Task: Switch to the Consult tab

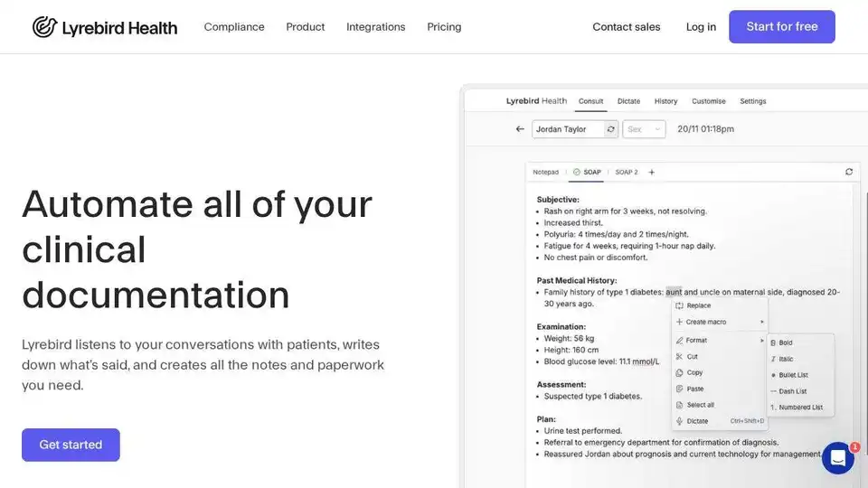Action: (590, 101)
